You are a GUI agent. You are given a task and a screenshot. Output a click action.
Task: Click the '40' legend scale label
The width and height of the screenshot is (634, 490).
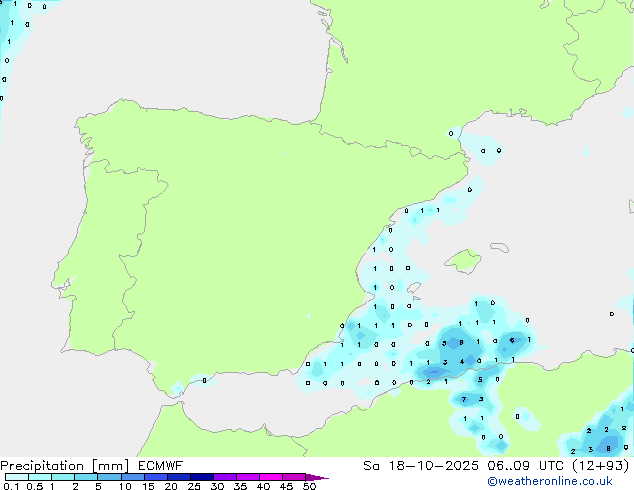(x=263, y=486)
